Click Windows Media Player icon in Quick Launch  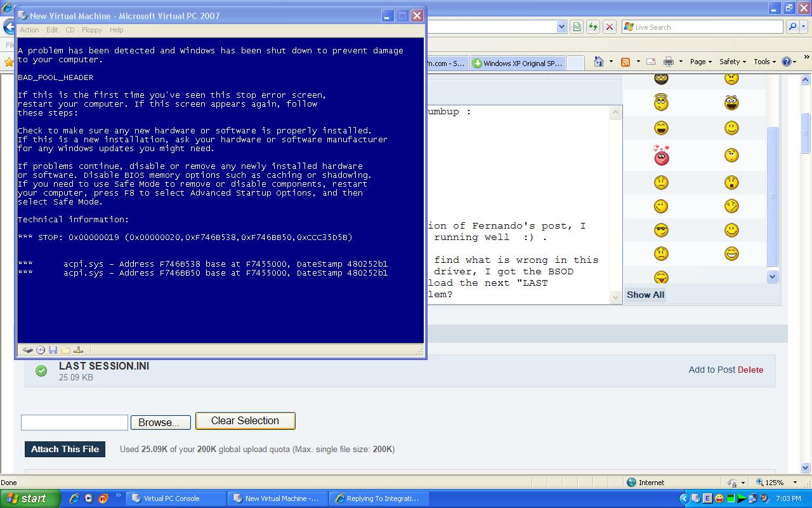89,498
